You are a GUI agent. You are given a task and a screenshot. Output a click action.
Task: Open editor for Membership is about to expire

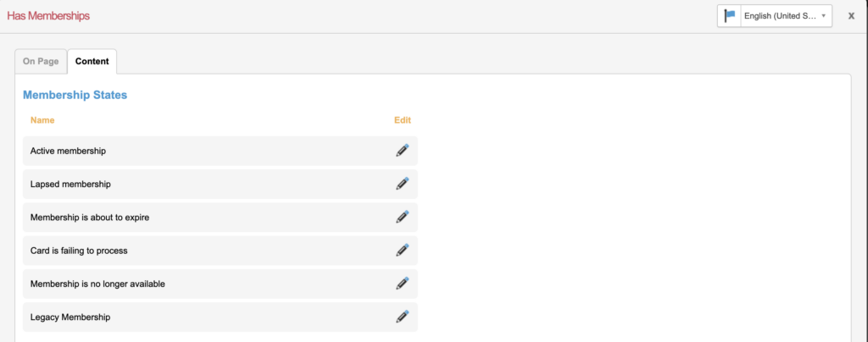point(402,217)
